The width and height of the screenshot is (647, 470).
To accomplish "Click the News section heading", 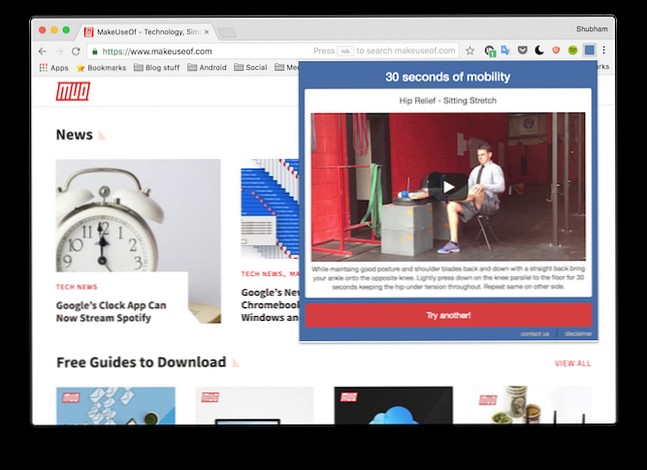I will [x=74, y=135].
